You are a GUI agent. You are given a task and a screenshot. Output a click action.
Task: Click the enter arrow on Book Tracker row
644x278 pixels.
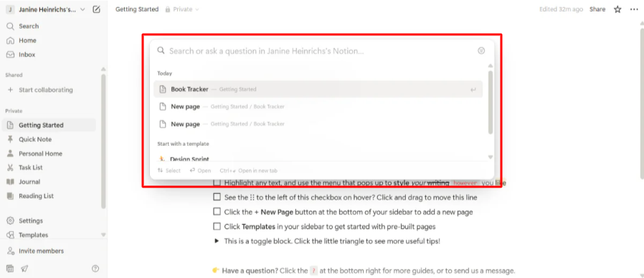tap(473, 90)
